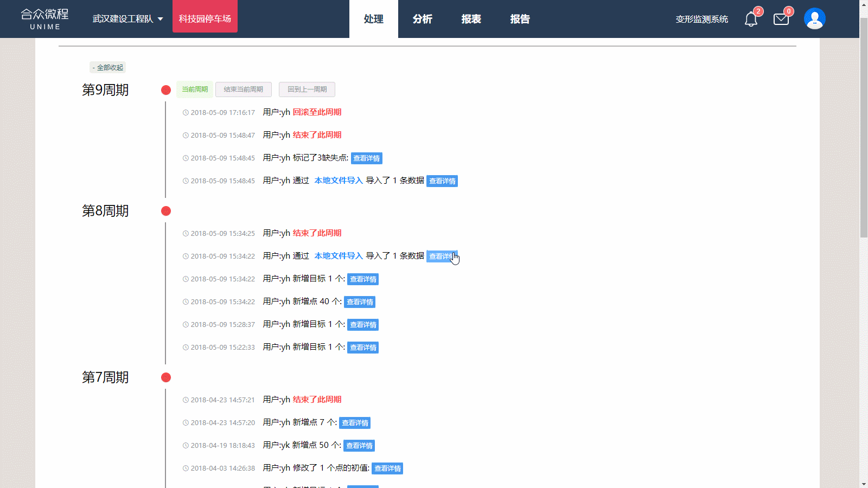View details for 新增点 40 个
Viewport: 868px width, 488px height.
(360, 302)
